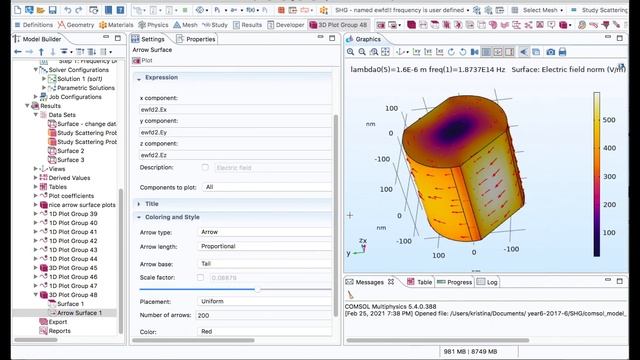Click Plot icon in 3D Plot Group ribbon
Image resolution: width=640 pixels, height=360 pixels.
(380, 25)
